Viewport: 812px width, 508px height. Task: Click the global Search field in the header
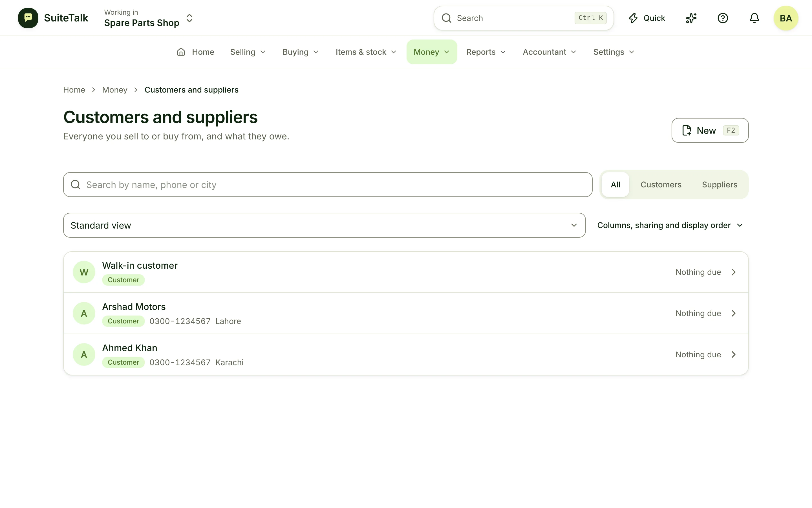tap(524, 18)
